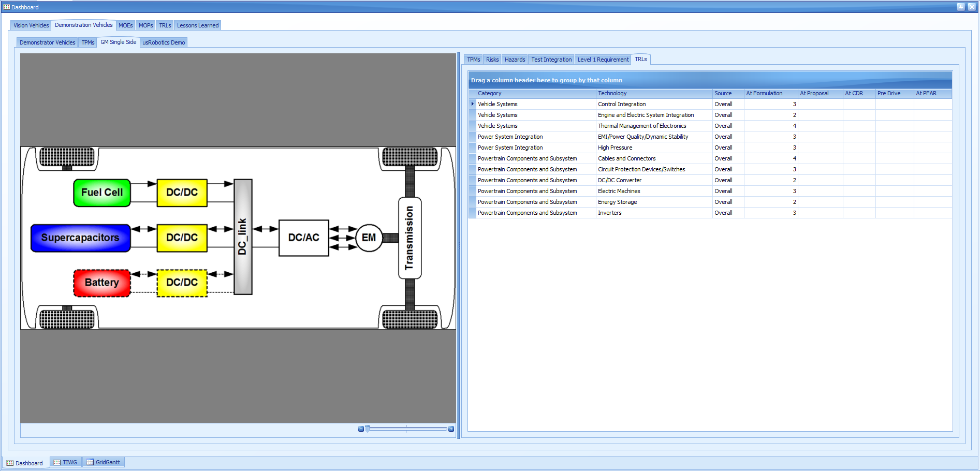Click the Supercapacitors block in diagram
The width and height of the screenshot is (980, 471).
pos(80,238)
